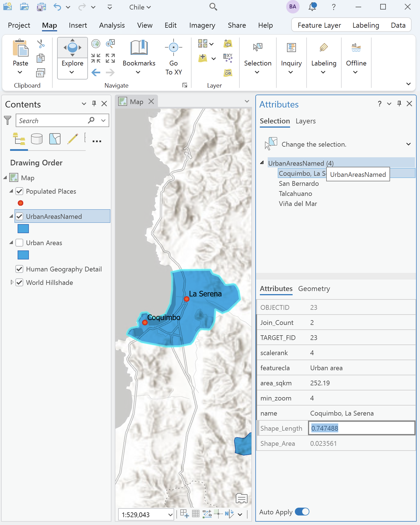Collapse the Populated Places legend
420x525 pixels.
(11, 191)
